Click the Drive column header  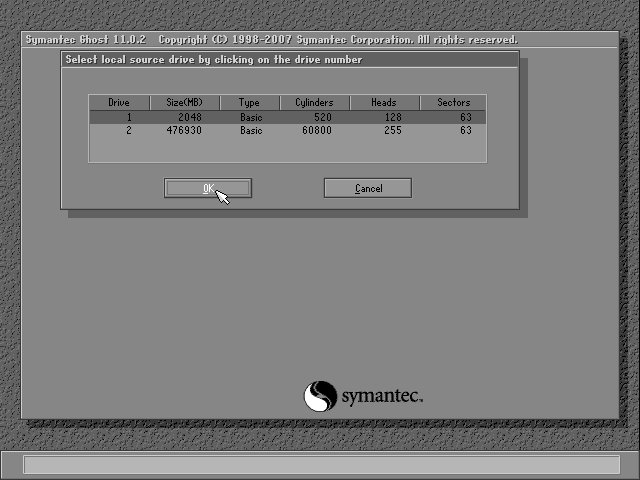point(119,102)
